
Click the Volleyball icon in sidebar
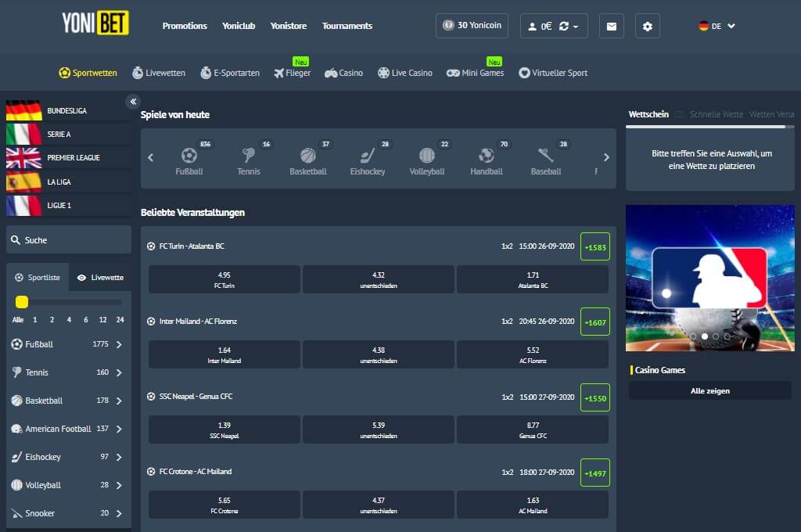[17, 484]
